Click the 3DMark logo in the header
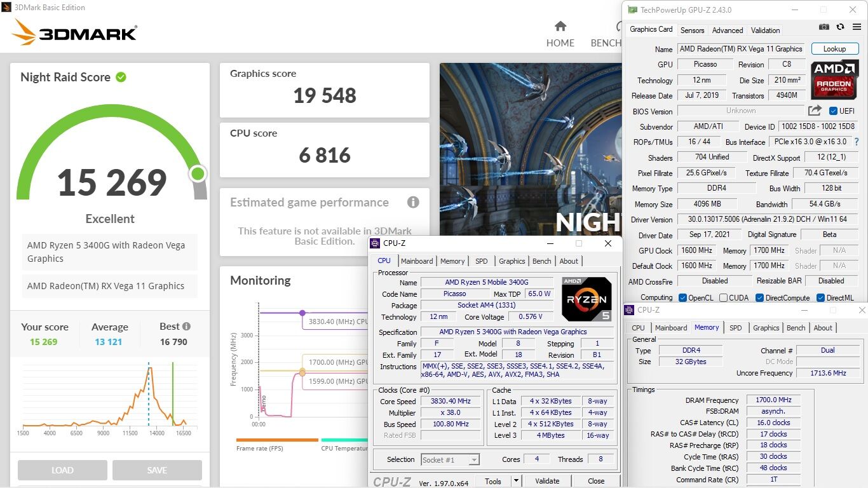This screenshot has height=488, width=868. pyautogui.click(x=74, y=32)
